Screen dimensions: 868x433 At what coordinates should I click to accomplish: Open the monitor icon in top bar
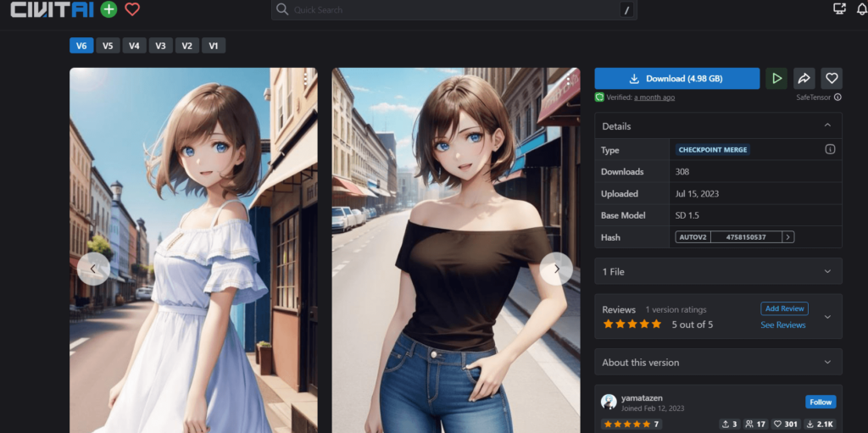coord(839,9)
